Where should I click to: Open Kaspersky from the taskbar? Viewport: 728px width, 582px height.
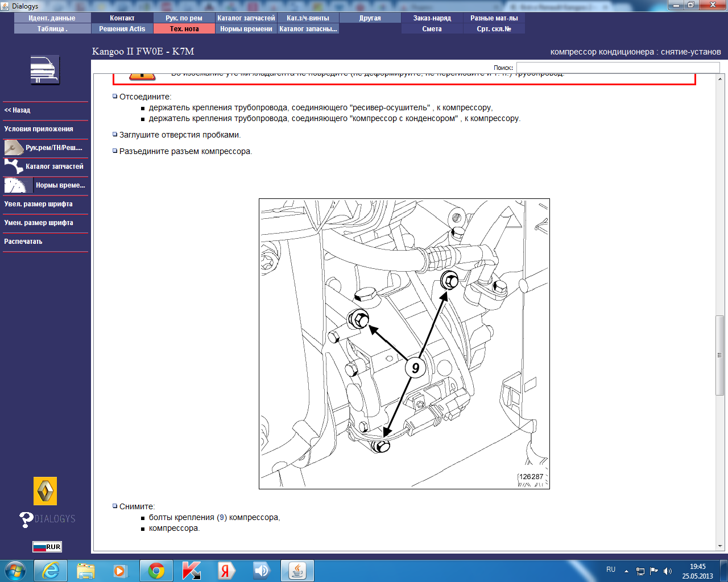tap(192, 571)
